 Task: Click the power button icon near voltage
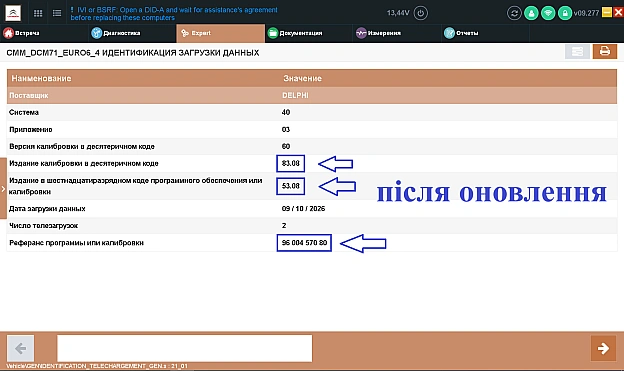tap(421, 13)
